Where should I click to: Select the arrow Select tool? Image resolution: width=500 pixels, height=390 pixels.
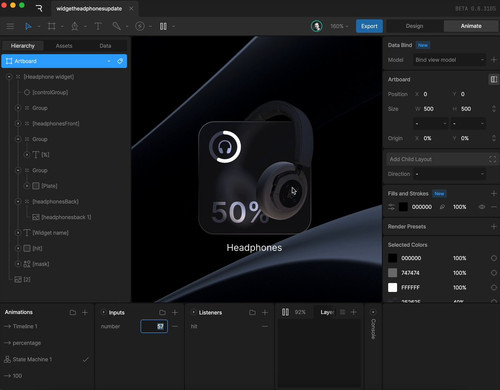[28, 26]
